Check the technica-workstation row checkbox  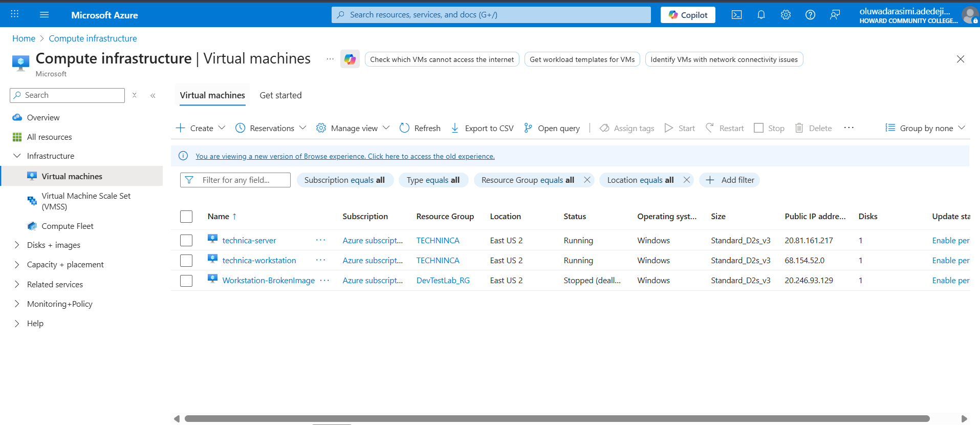tap(186, 261)
